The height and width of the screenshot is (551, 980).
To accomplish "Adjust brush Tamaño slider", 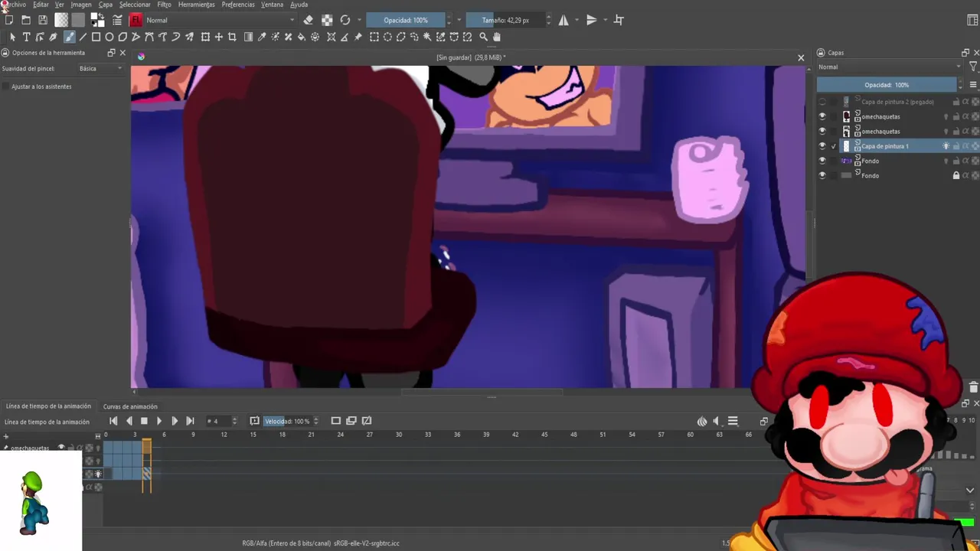I will click(505, 20).
